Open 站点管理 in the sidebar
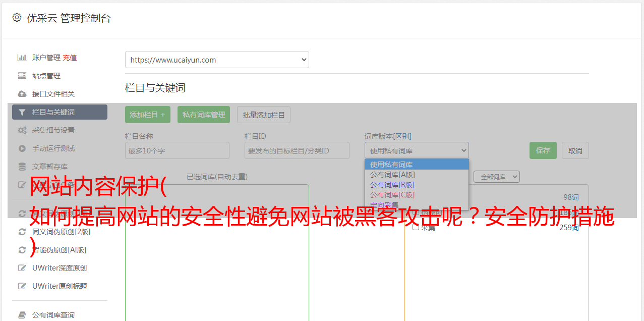The image size is (644, 321). (x=46, y=76)
